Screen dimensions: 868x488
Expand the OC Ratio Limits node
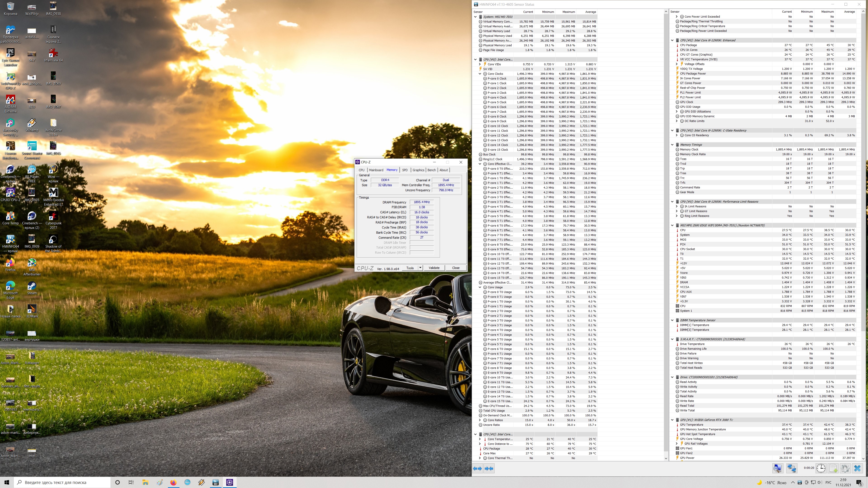[677, 121]
